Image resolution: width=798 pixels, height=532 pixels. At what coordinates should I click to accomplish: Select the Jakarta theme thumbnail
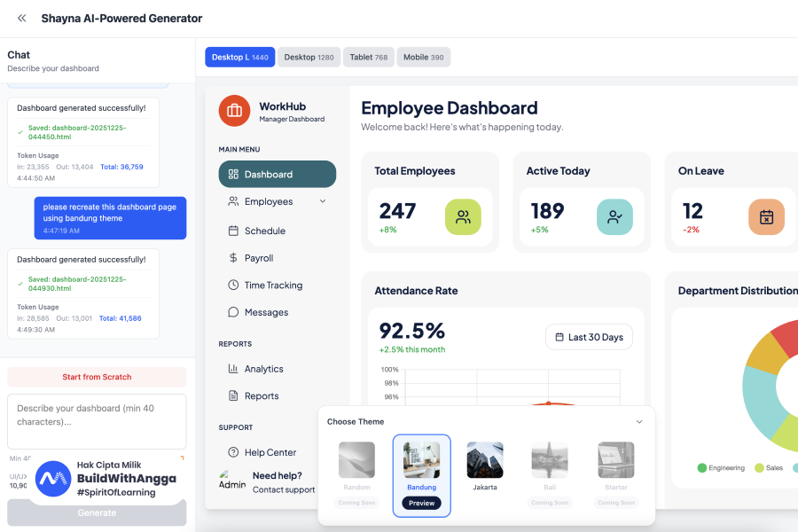485,460
